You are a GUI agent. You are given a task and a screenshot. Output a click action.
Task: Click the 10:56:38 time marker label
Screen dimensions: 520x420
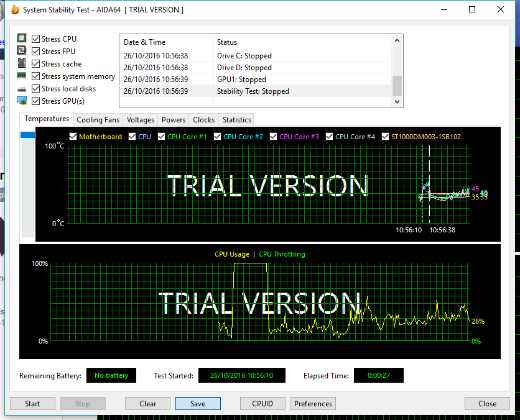coord(442,230)
